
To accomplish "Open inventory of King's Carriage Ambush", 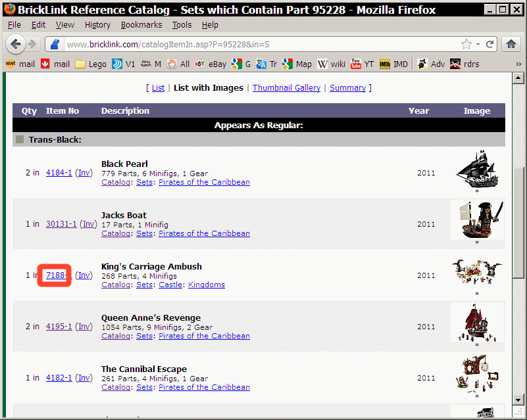I will click(x=84, y=275).
